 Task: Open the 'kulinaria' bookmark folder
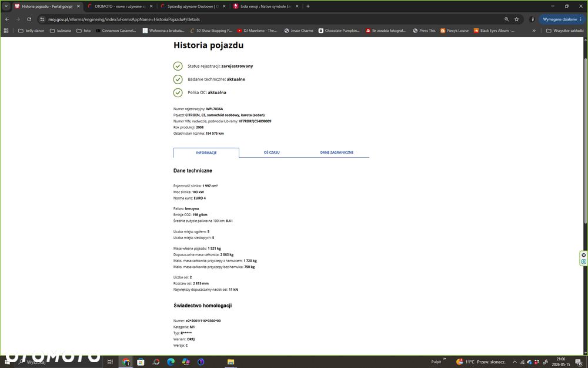coord(61,31)
